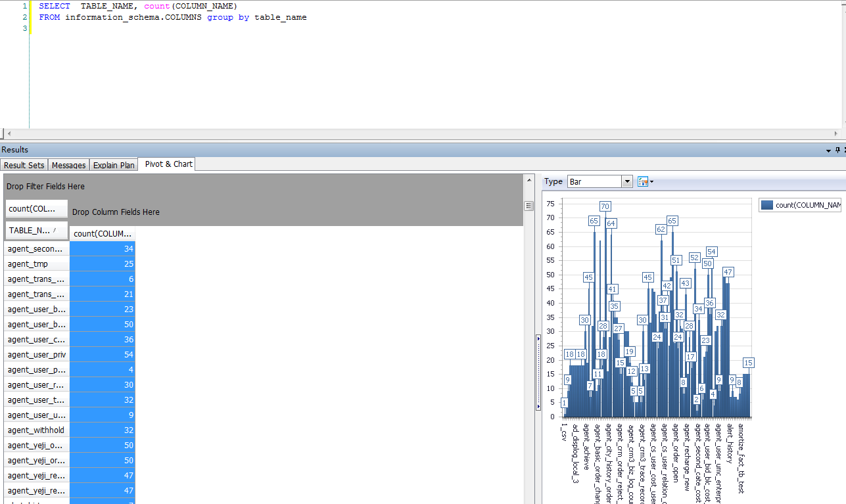Click information_schema.COLUMNS in the query

[133, 17]
